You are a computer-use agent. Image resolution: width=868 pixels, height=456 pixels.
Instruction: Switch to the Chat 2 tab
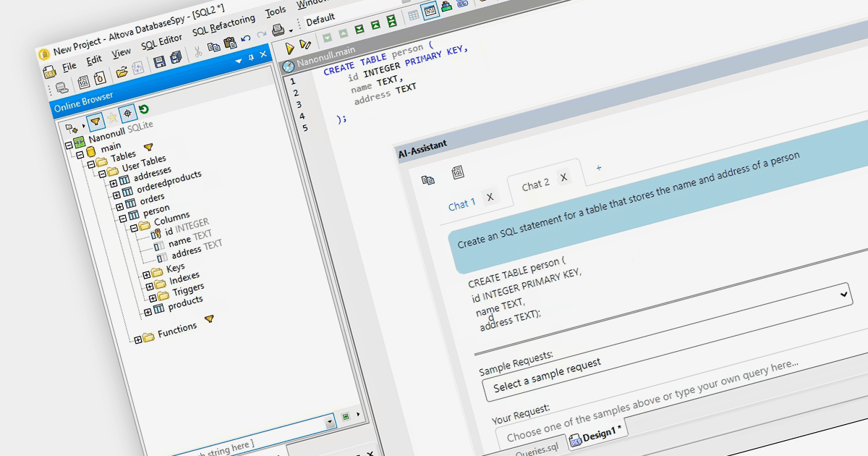pyautogui.click(x=535, y=185)
